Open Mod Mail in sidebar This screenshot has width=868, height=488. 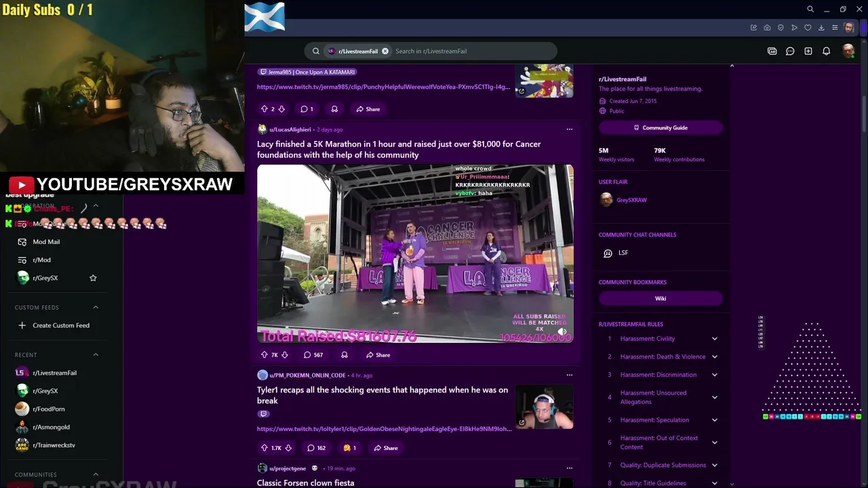46,242
